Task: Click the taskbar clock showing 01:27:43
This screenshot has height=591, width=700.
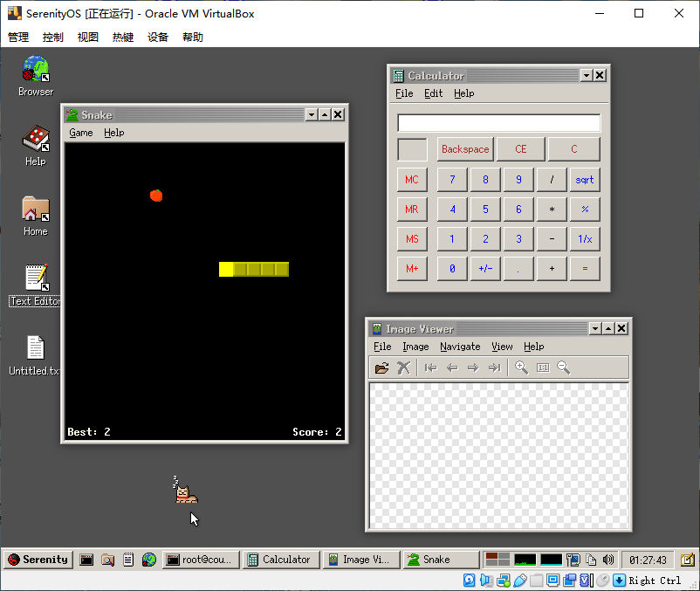Action: pos(648,560)
